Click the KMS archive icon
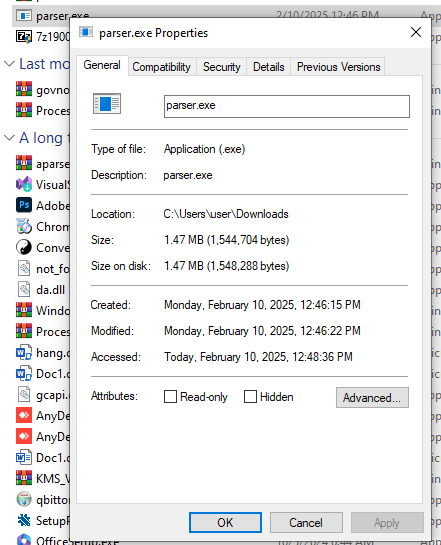The width and height of the screenshot is (441, 545). [x=24, y=478]
